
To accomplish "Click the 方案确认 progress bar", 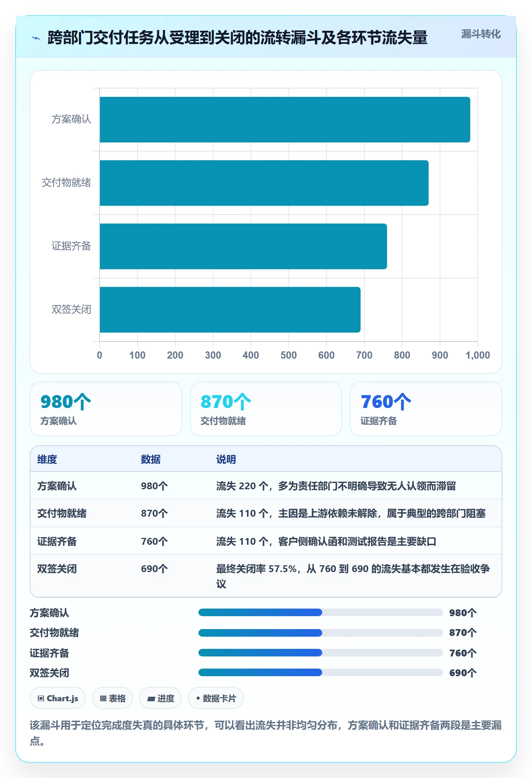I will (x=321, y=612).
